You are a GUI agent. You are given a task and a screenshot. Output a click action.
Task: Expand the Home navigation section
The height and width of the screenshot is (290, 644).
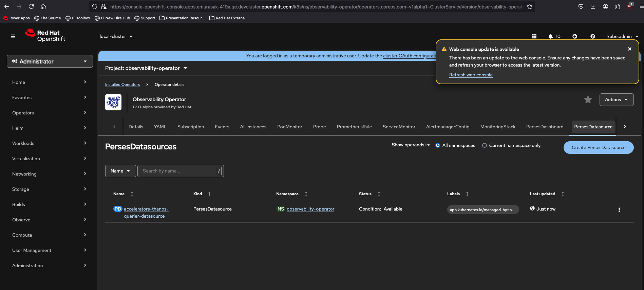49,82
